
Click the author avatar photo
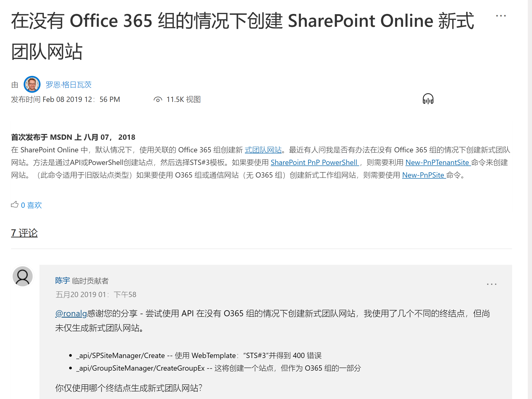[32, 84]
